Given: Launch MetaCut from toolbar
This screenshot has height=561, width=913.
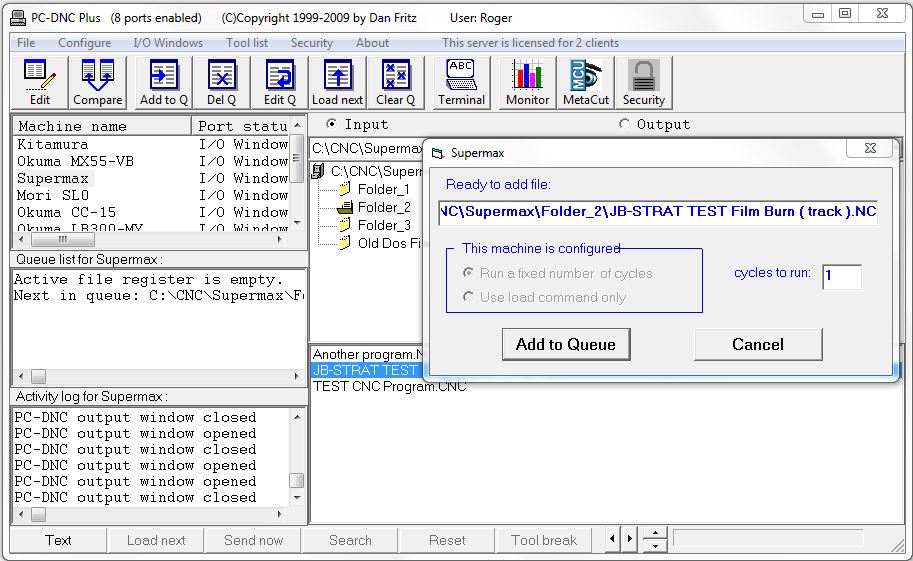Looking at the screenshot, I should 586,83.
